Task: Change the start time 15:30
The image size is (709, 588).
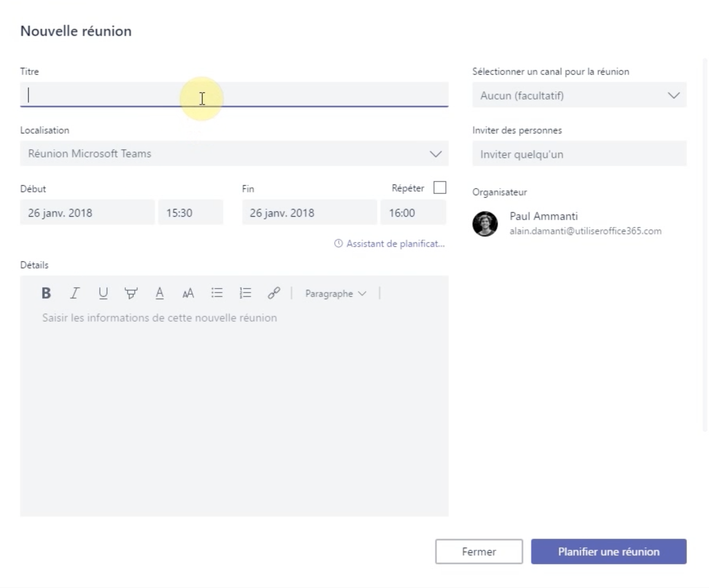Action: click(190, 213)
